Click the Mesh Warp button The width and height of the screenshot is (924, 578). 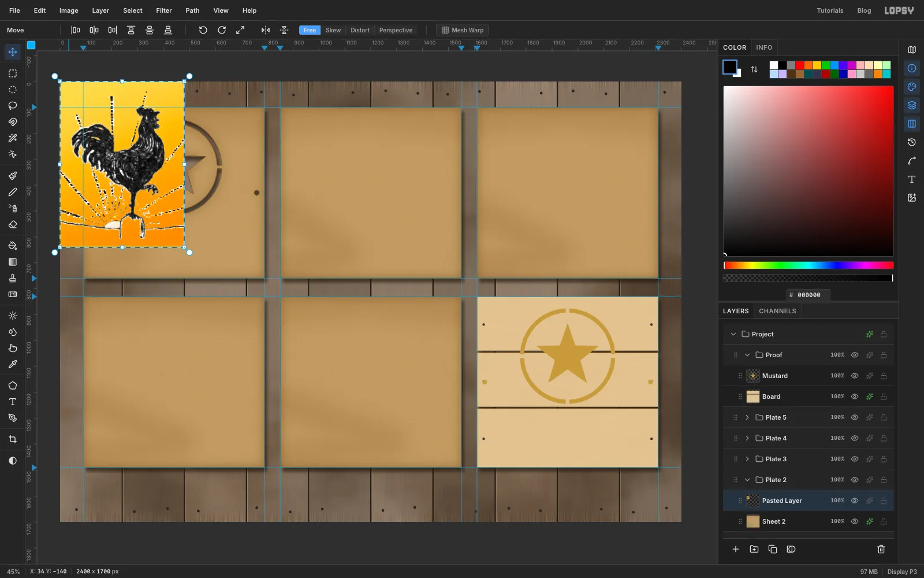tap(463, 30)
